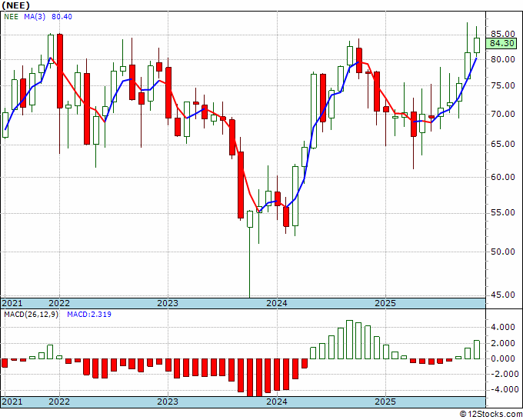Click 2024 on the price chart timeline

(277, 303)
